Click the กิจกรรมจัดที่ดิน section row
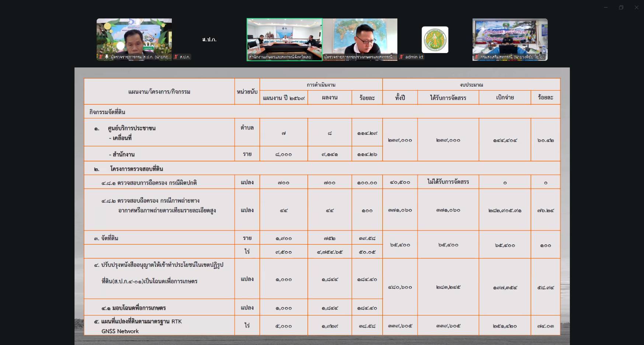 pyautogui.click(x=322, y=111)
